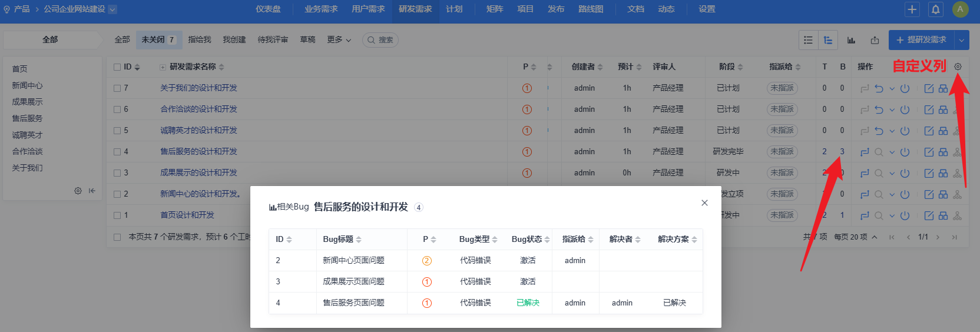Click the 搜索 search box
This screenshot has width=980, height=332.
pyautogui.click(x=380, y=40)
